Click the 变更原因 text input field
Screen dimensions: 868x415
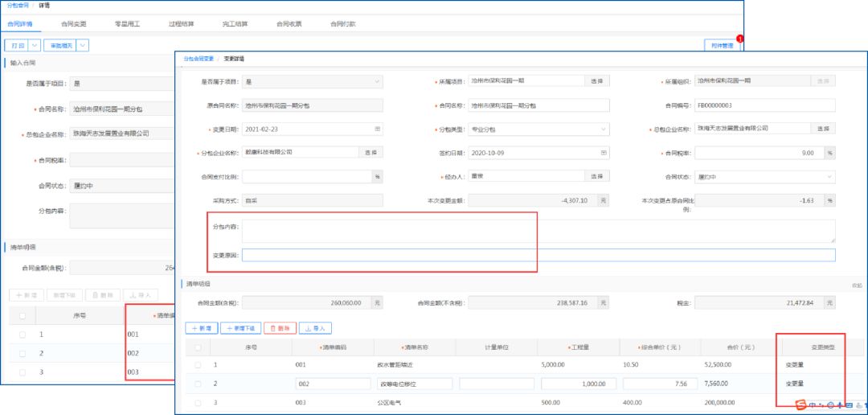coord(538,255)
